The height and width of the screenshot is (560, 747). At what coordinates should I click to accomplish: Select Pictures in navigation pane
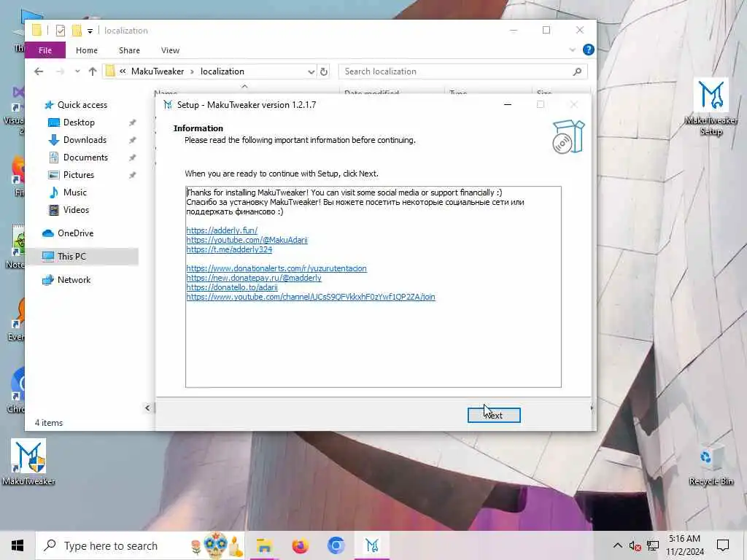(78, 175)
